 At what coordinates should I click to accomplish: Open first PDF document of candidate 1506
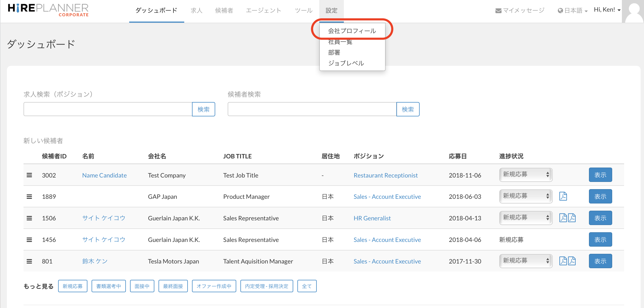coord(563,218)
